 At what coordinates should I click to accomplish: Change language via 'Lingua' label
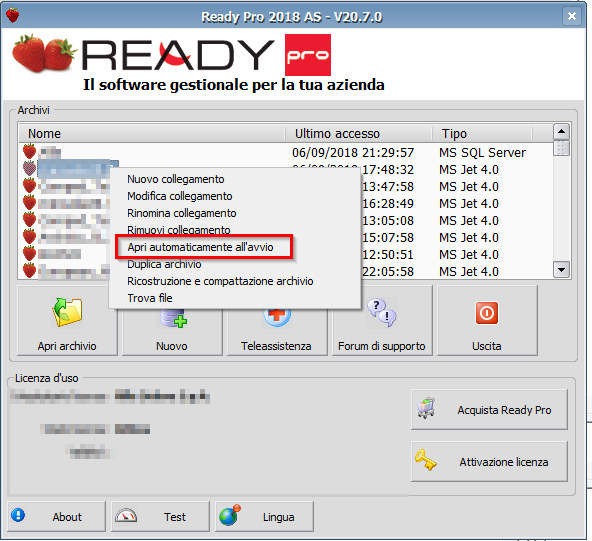point(279,517)
